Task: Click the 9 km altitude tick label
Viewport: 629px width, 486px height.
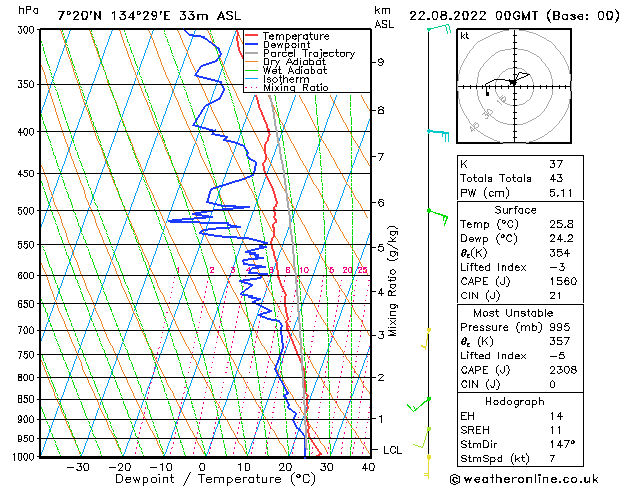Action: [x=381, y=62]
